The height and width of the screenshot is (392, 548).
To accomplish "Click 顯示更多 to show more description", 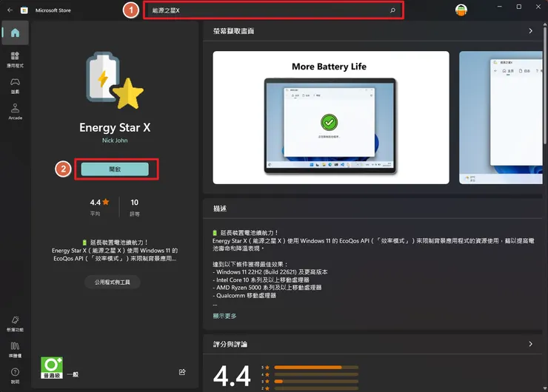I will tap(224, 316).
